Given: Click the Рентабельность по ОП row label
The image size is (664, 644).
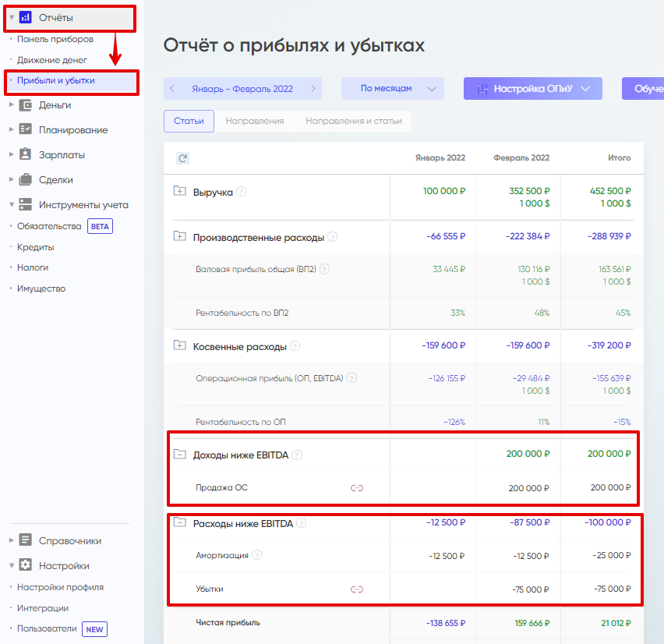Looking at the screenshot, I should (241, 422).
